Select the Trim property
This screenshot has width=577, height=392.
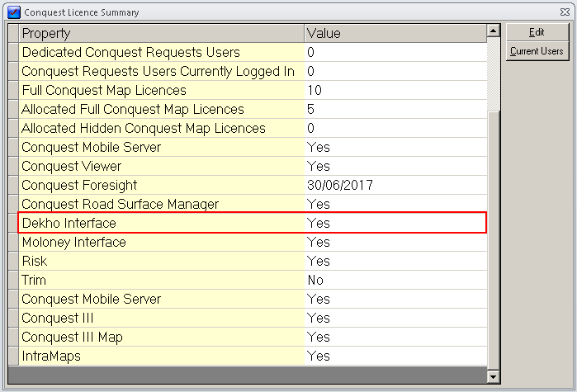[x=162, y=281]
